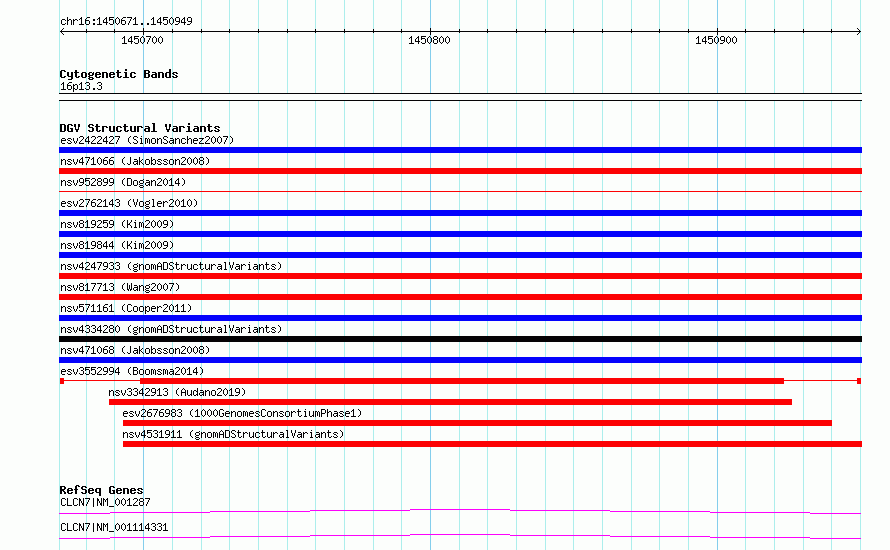Click the blue bar under esv2762143
Screen dimensions: 890x550
click(460, 213)
